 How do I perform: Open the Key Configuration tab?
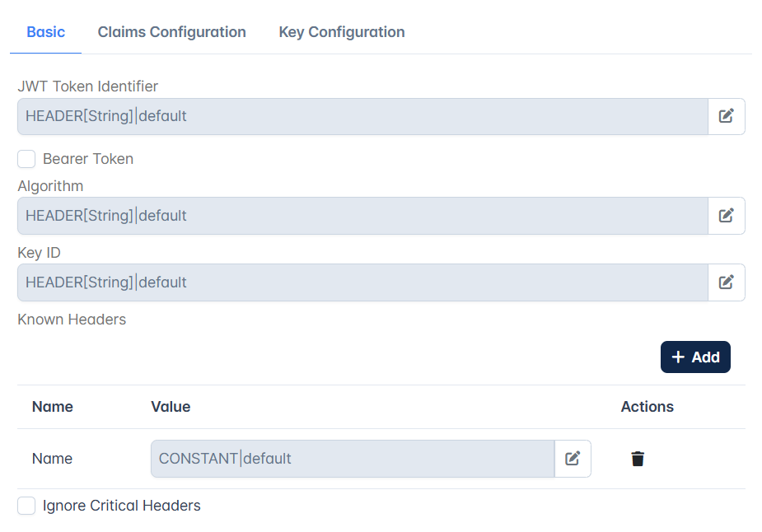click(342, 32)
